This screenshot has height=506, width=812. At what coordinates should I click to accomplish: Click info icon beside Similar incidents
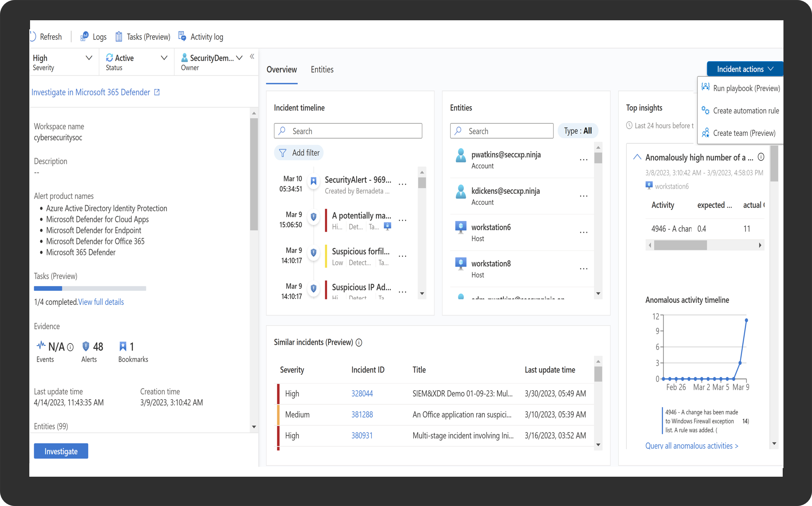359,342
